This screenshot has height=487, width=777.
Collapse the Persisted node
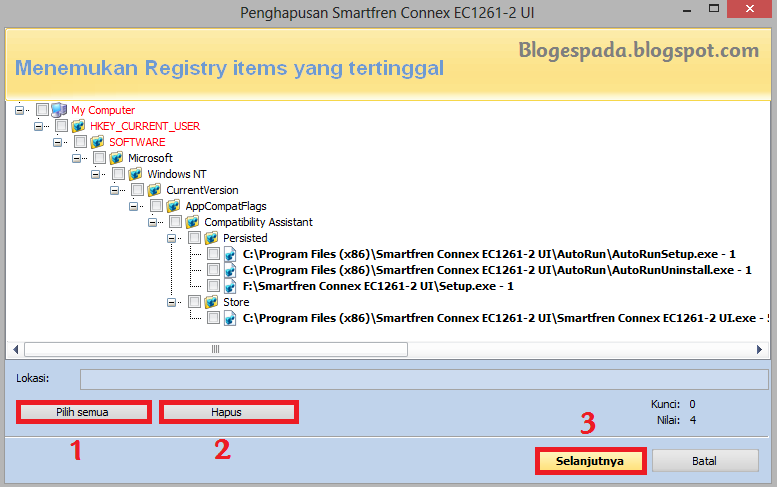click(171, 238)
